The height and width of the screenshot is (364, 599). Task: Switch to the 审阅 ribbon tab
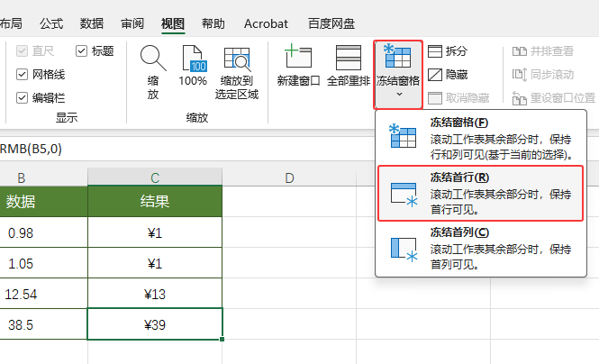click(132, 23)
